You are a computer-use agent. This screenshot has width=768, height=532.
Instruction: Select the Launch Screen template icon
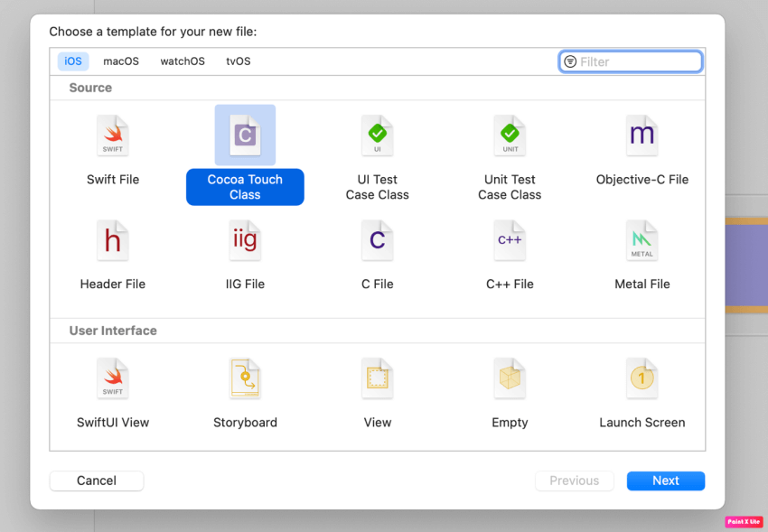pyautogui.click(x=642, y=378)
